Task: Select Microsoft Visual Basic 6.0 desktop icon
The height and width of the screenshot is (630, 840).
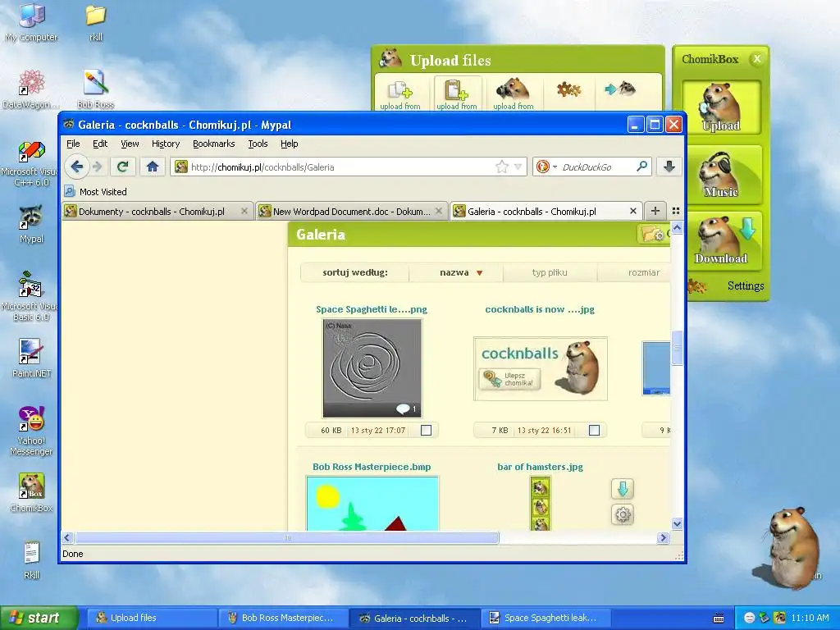Action: 30,296
